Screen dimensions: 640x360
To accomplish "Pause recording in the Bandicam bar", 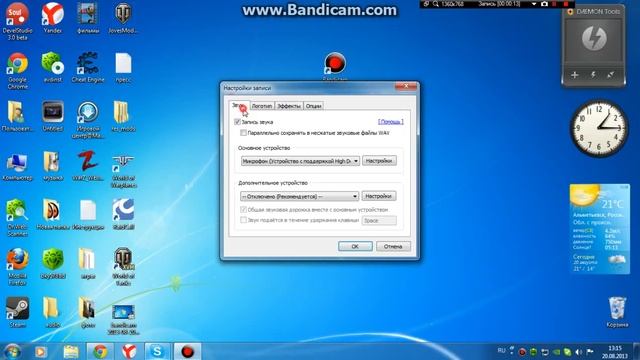I will (x=554, y=4).
